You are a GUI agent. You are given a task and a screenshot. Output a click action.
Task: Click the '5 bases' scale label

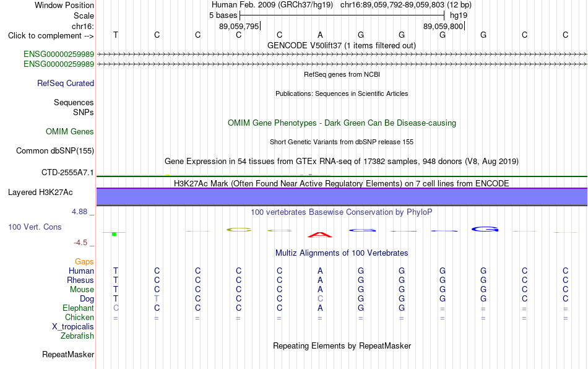click(223, 15)
